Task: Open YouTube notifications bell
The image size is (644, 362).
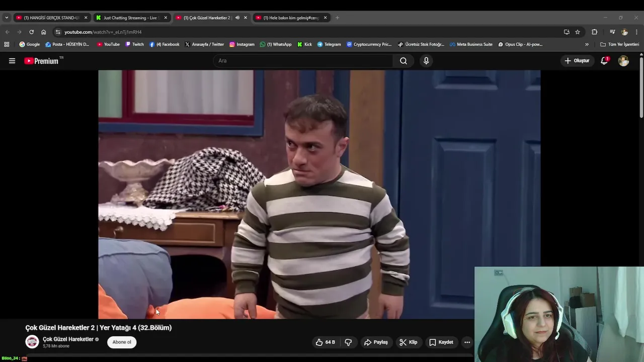Action: click(604, 61)
